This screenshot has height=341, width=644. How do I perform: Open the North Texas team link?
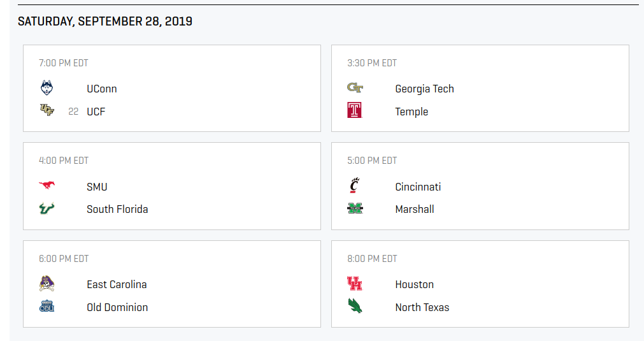pyautogui.click(x=422, y=307)
